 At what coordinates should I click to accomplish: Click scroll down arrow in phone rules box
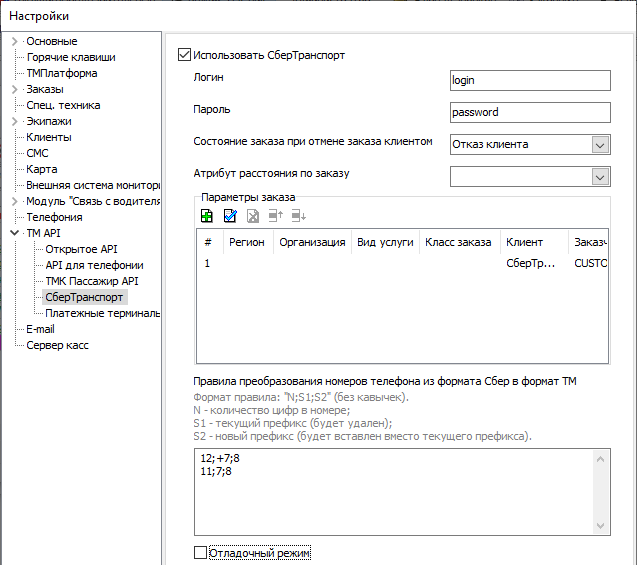point(600,526)
